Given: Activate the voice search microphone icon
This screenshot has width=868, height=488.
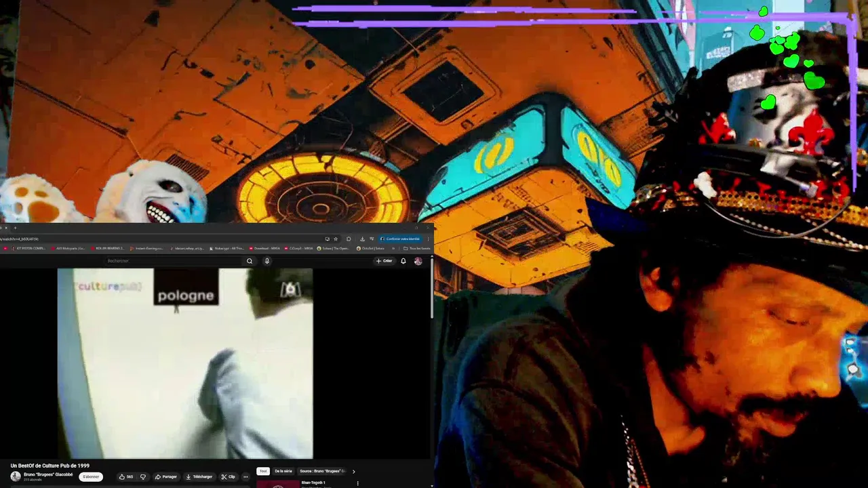Looking at the screenshot, I should 267,261.
